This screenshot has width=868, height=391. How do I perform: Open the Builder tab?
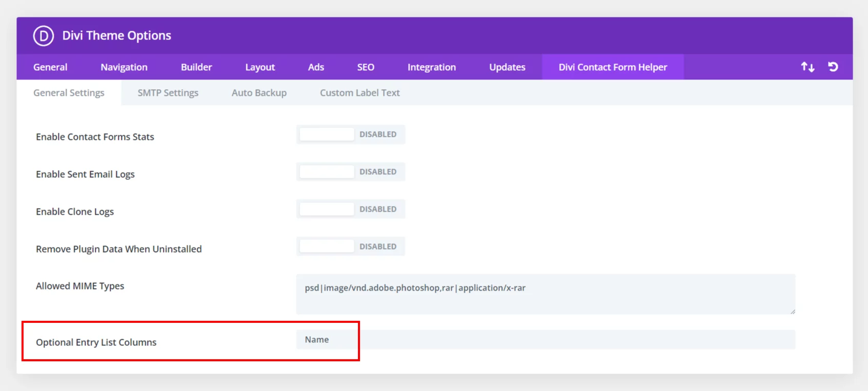(196, 67)
